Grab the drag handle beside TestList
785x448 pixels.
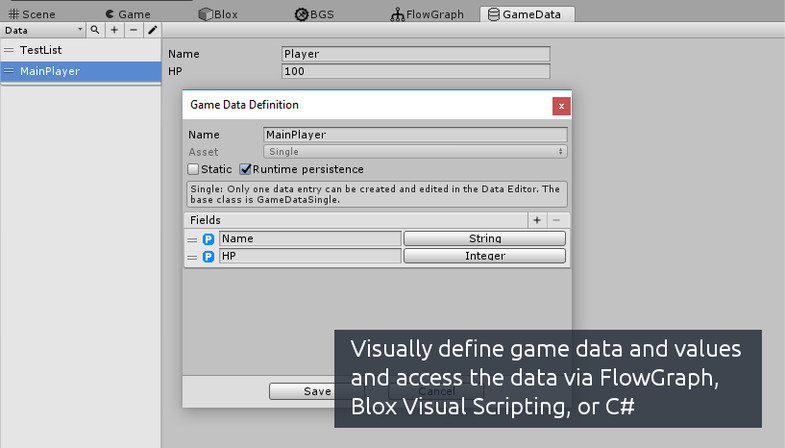tap(9, 50)
